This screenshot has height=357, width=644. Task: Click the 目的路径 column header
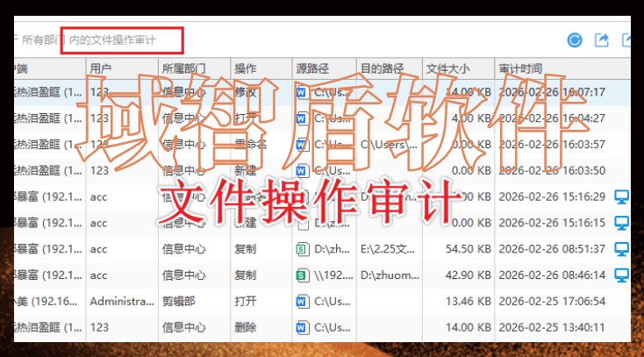click(390, 68)
